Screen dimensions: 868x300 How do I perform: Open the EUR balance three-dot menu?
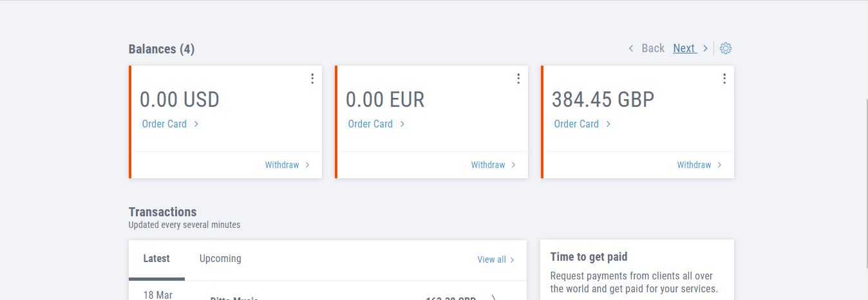518,79
